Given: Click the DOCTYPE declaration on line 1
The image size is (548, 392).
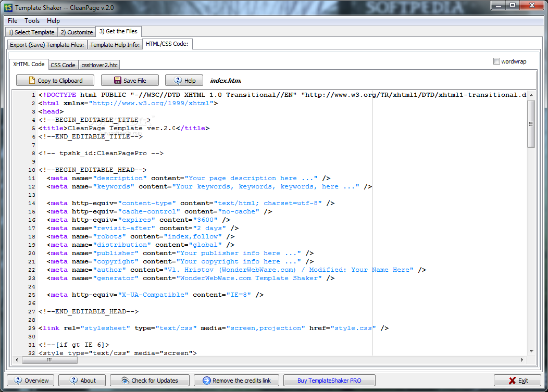Looking at the screenshot, I should point(282,95).
